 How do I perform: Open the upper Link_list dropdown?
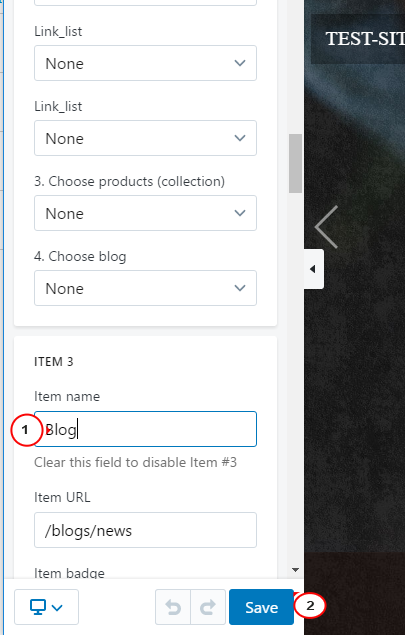click(145, 63)
